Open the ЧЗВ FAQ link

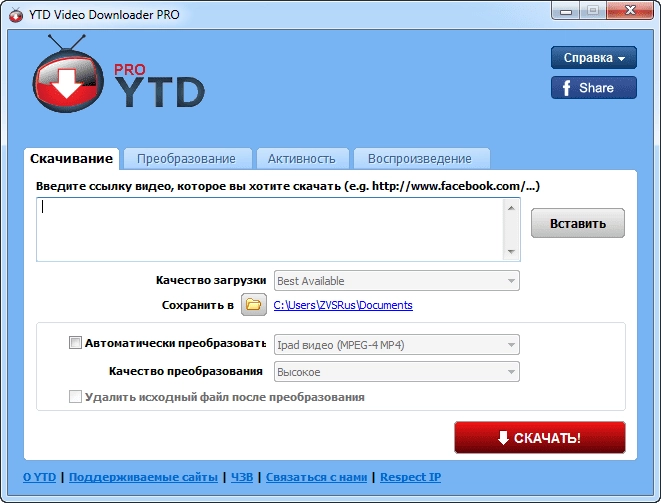click(242, 477)
